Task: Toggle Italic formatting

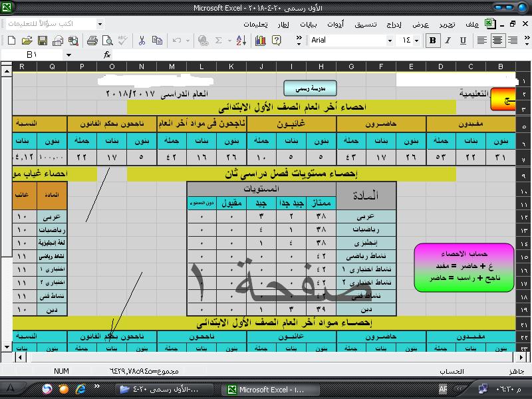Action: (449, 41)
